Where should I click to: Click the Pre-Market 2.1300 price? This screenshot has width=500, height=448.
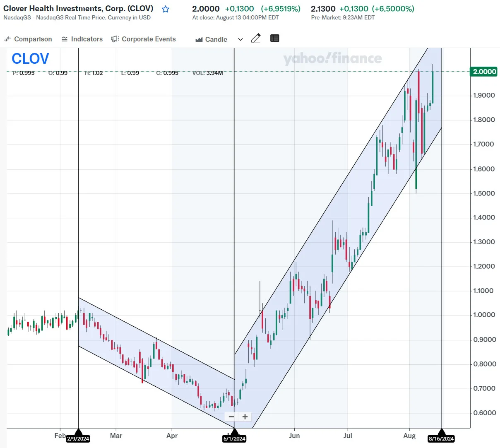[x=323, y=9]
